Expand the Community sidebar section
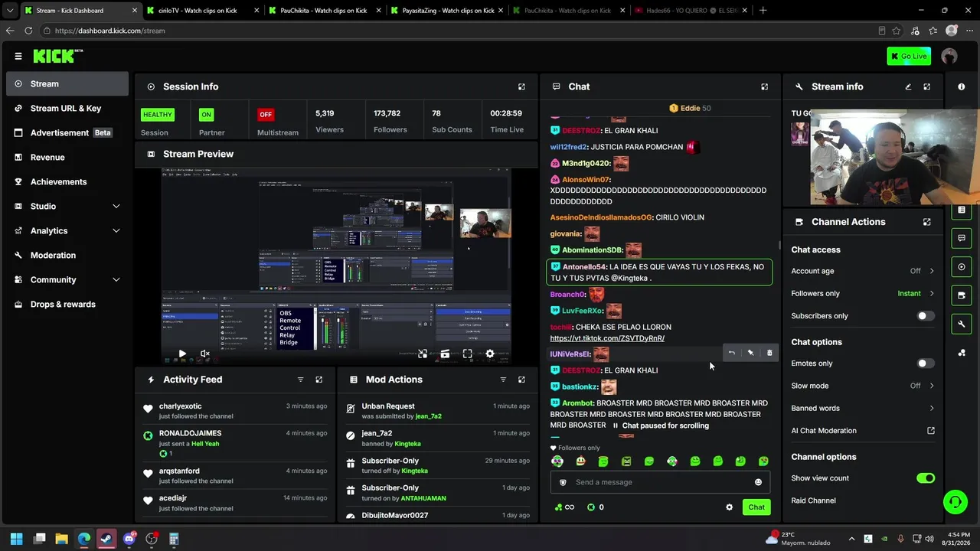 [67, 280]
